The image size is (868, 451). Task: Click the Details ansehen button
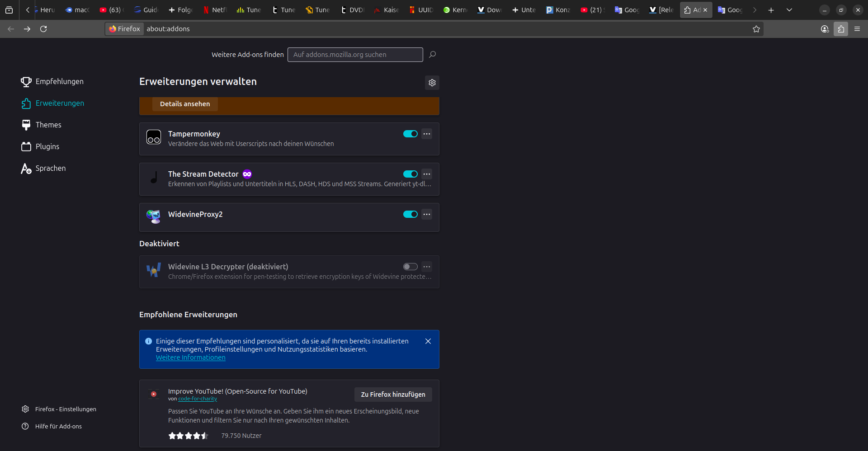185,104
